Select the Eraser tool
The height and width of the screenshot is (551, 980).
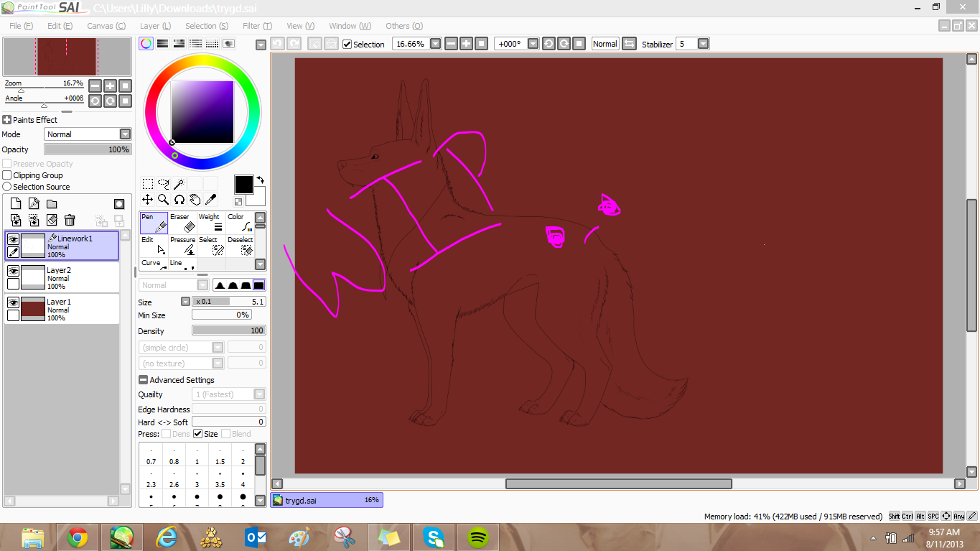tap(182, 223)
